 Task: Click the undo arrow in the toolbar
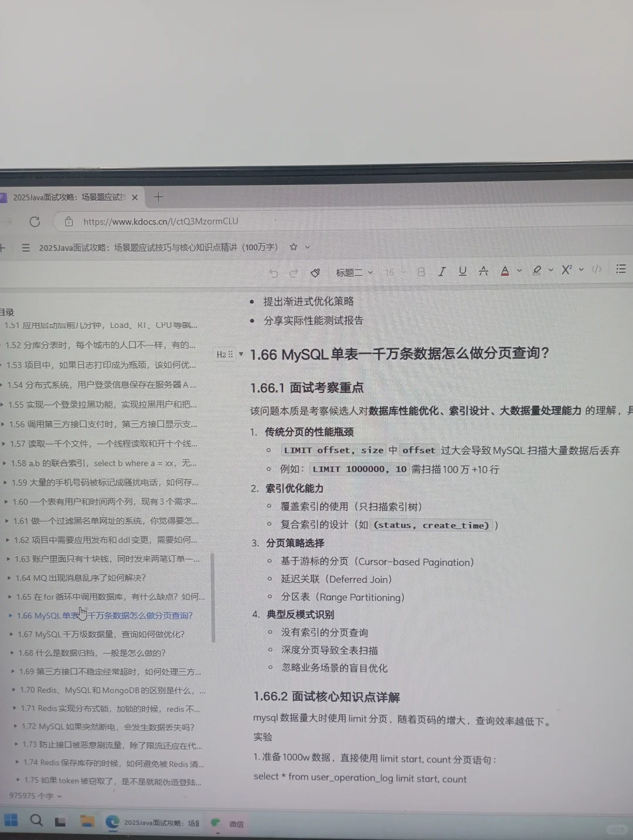273,273
